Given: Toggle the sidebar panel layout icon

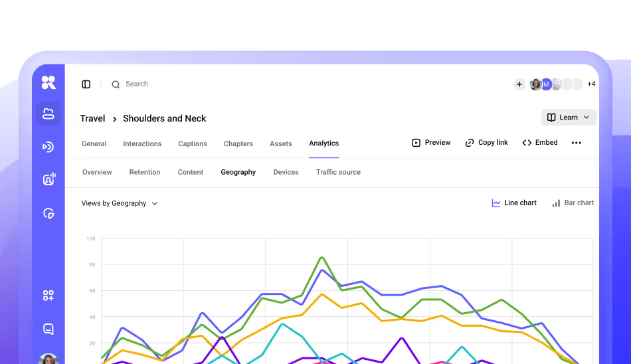Looking at the screenshot, I should click(x=86, y=84).
